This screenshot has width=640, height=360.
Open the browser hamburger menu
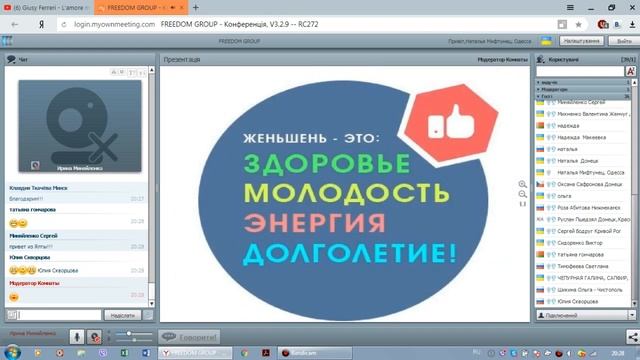[570, 7]
